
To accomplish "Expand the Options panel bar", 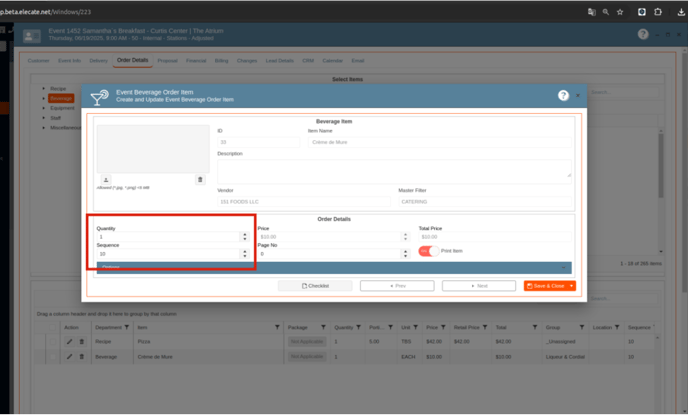I will click(333, 268).
